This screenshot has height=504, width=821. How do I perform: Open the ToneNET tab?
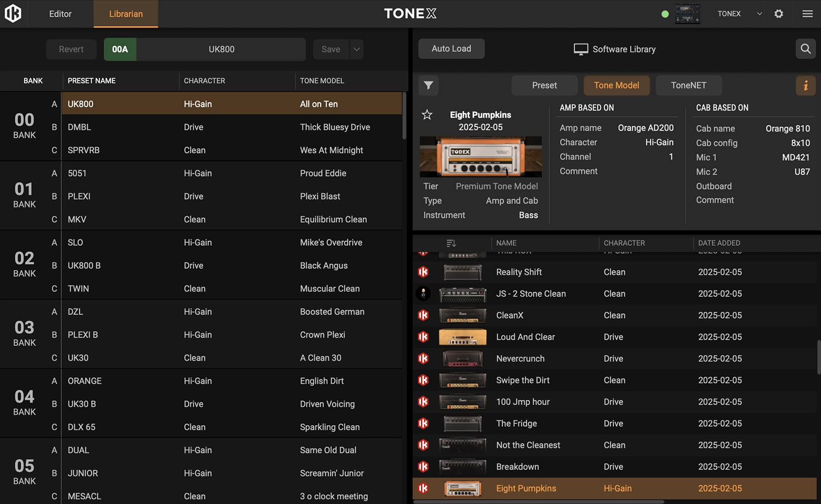tap(688, 85)
